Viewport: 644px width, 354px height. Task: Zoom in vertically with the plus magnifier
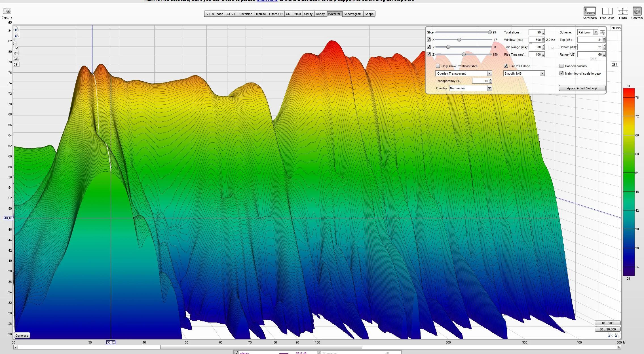(17, 29)
